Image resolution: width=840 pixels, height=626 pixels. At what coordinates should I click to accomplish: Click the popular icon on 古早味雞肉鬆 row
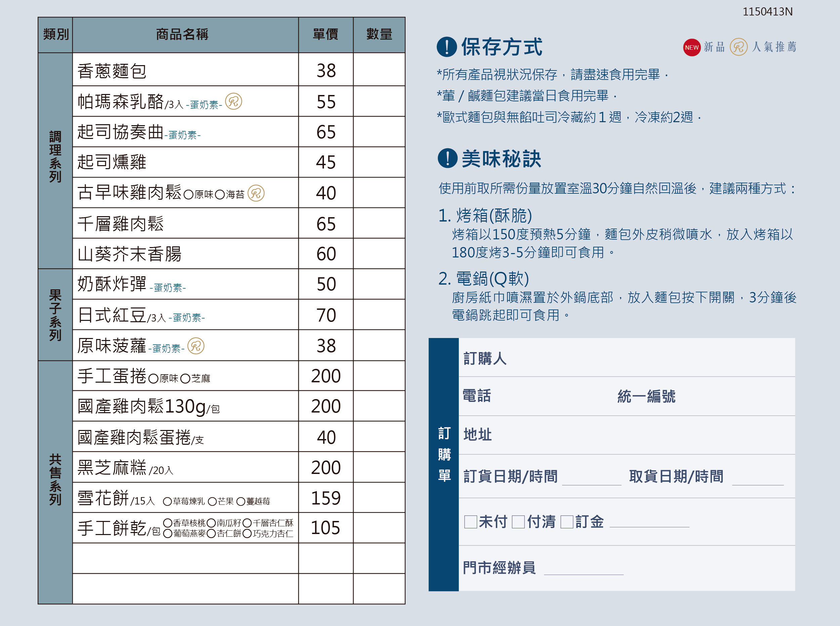[x=256, y=193]
